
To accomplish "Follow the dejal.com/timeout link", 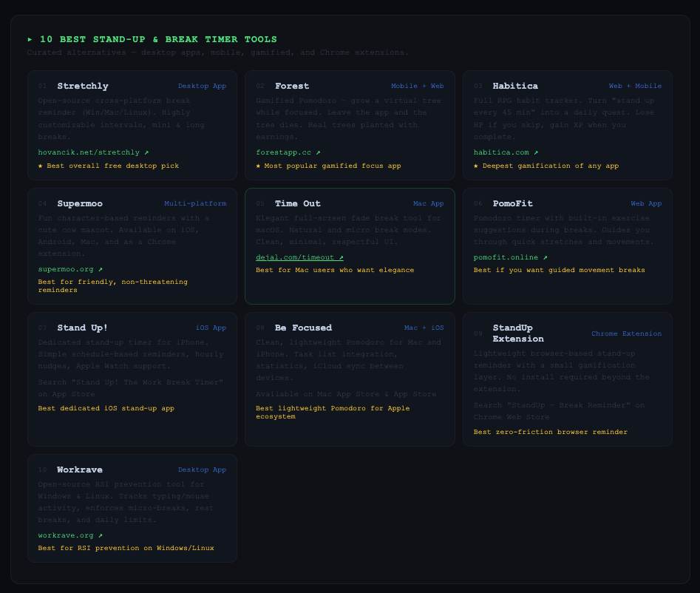I will pos(299,257).
